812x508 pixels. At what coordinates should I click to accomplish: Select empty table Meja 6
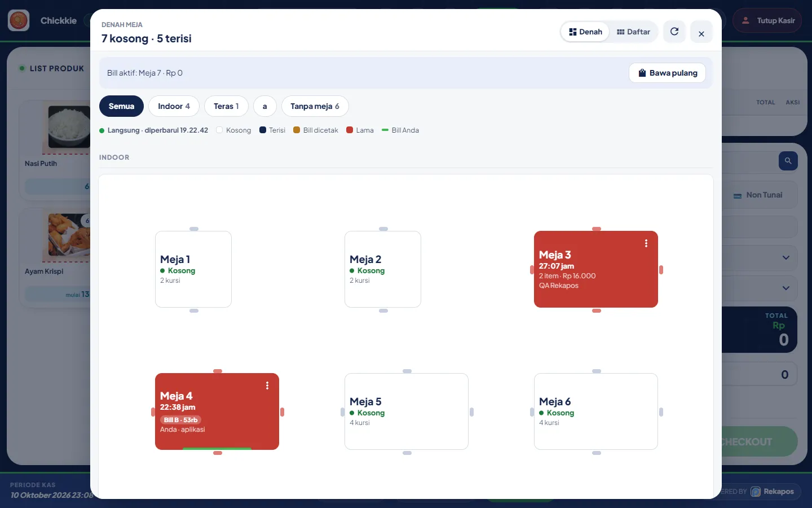596,411
